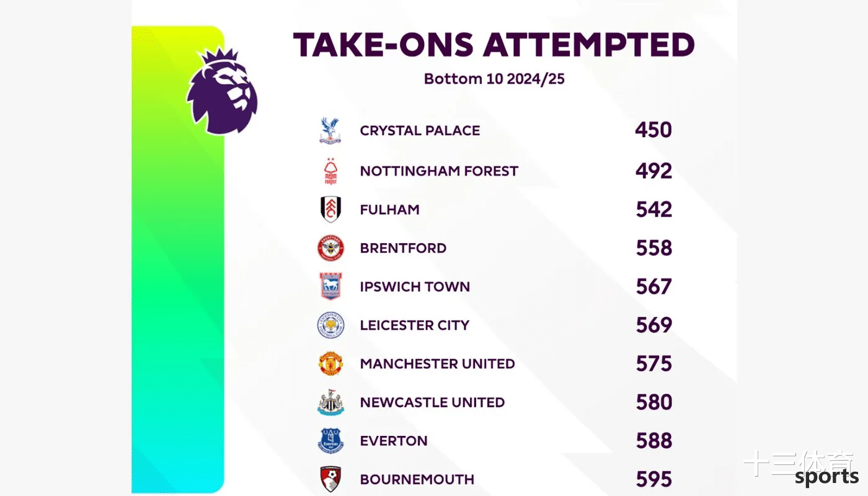Click the Ipswich Town club crest
Viewport: 868px width, 496px height.
pyautogui.click(x=330, y=286)
